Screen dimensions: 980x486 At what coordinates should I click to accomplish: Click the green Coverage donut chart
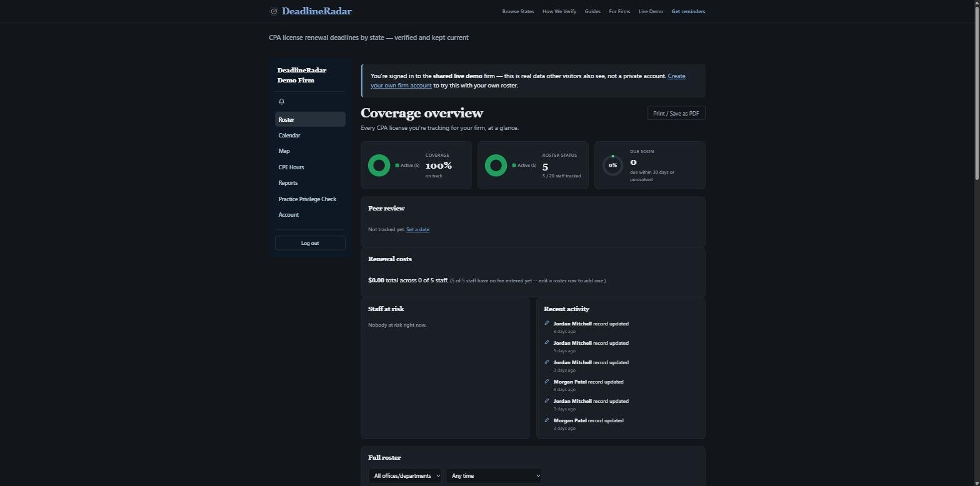pos(379,166)
